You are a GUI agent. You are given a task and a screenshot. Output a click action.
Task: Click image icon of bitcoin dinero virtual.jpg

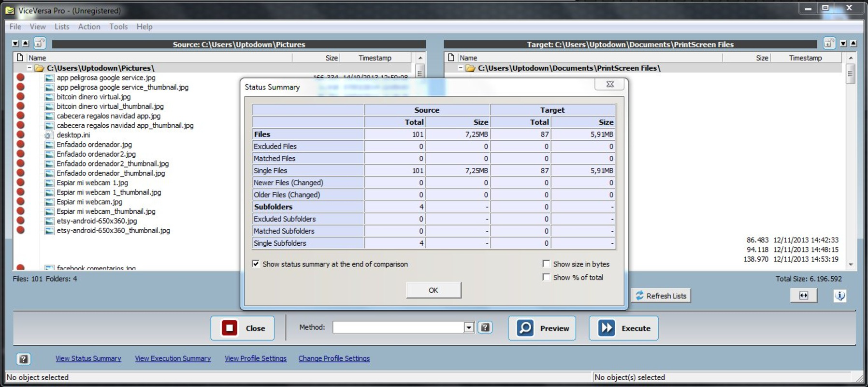49,97
